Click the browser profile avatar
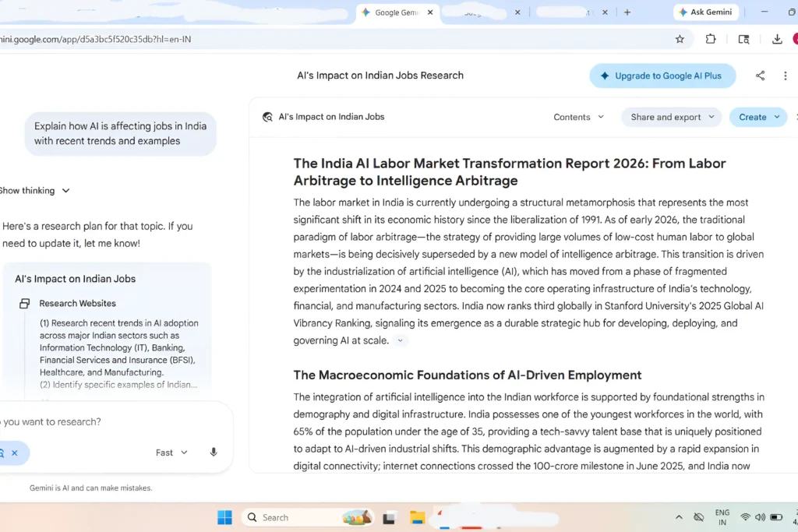This screenshot has width=798, height=532. click(796, 38)
